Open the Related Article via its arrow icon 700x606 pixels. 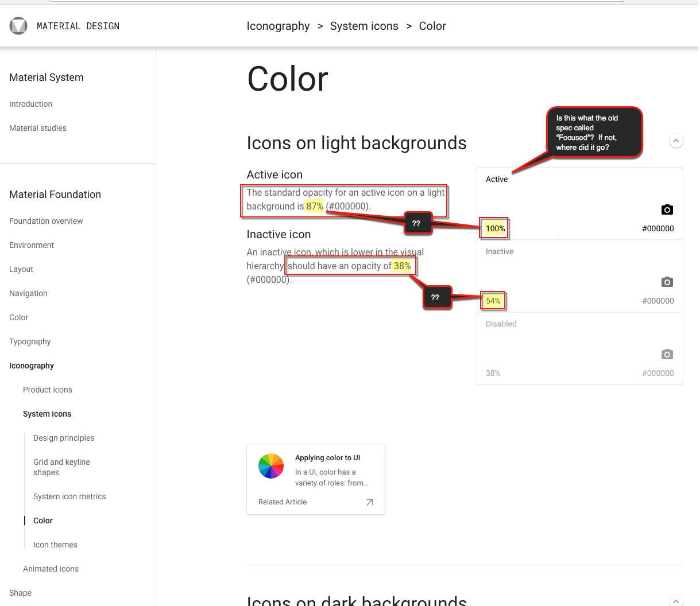[370, 502]
